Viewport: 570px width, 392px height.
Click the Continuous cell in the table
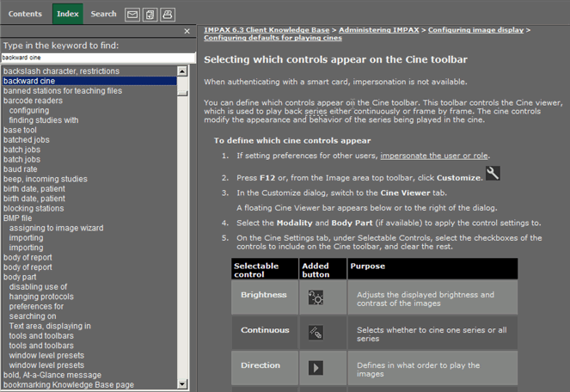click(x=265, y=333)
